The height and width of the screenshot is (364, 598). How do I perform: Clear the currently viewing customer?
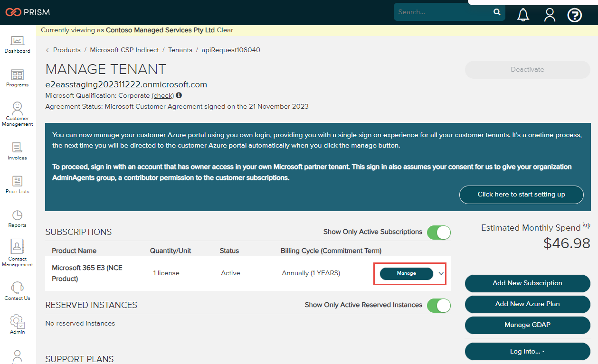[x=225, y=30]
